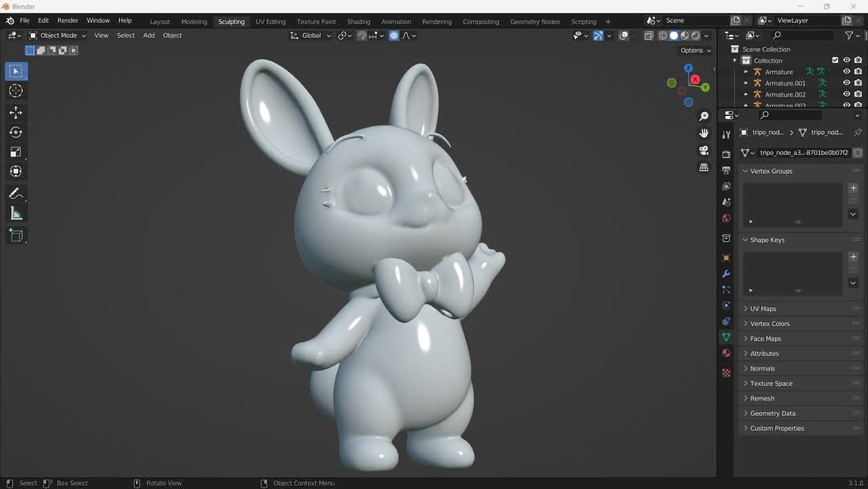Image resolution: width=868 pixels, height=489 pixels.
Task: Toggle proportional editing button in header
Action: 394,35
